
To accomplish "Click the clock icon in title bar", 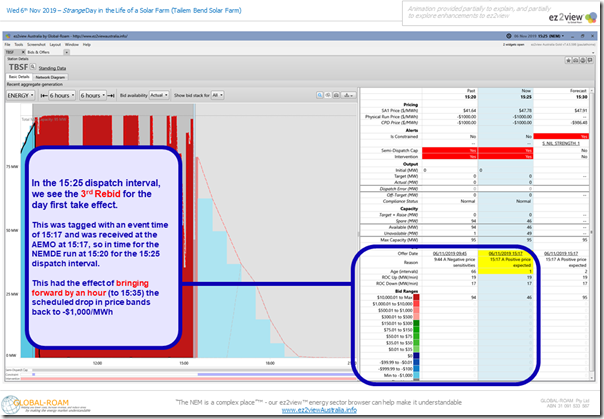I will coord(508,36).
